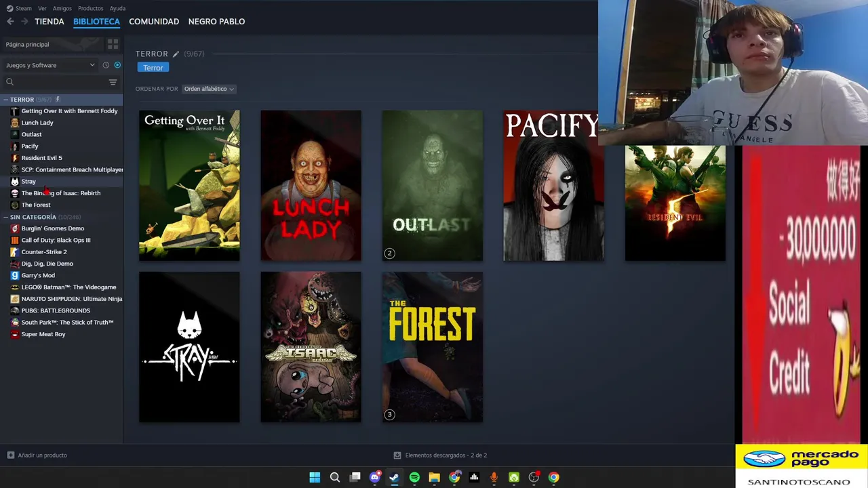868x488 pixels.
Task: Click Añadir un producto
Action: click(x=37, y=455)
